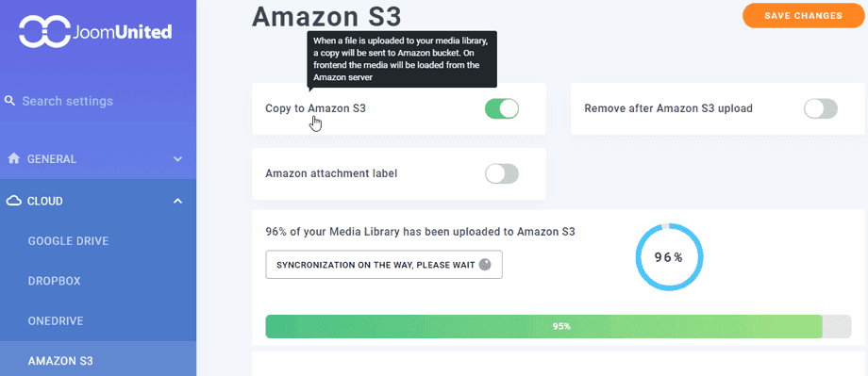
Task: Click the General home icon
Action: click(x=14, y=158)
